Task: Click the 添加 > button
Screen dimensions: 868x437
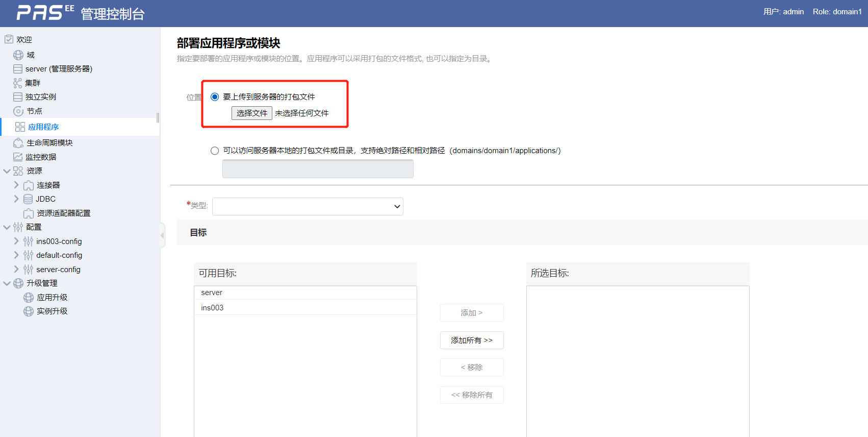Action: (x=472, y=313)
